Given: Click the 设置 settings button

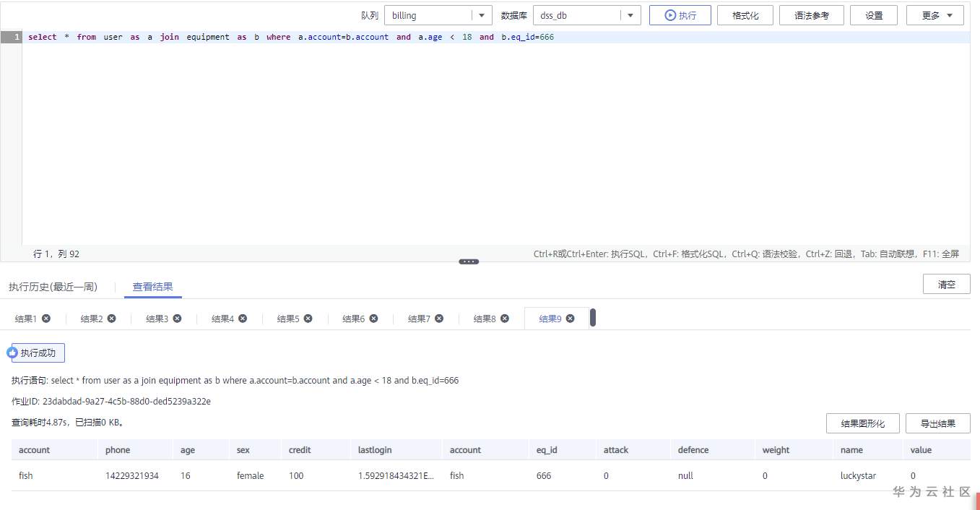Looking at the screenshot, I should 873,14.
